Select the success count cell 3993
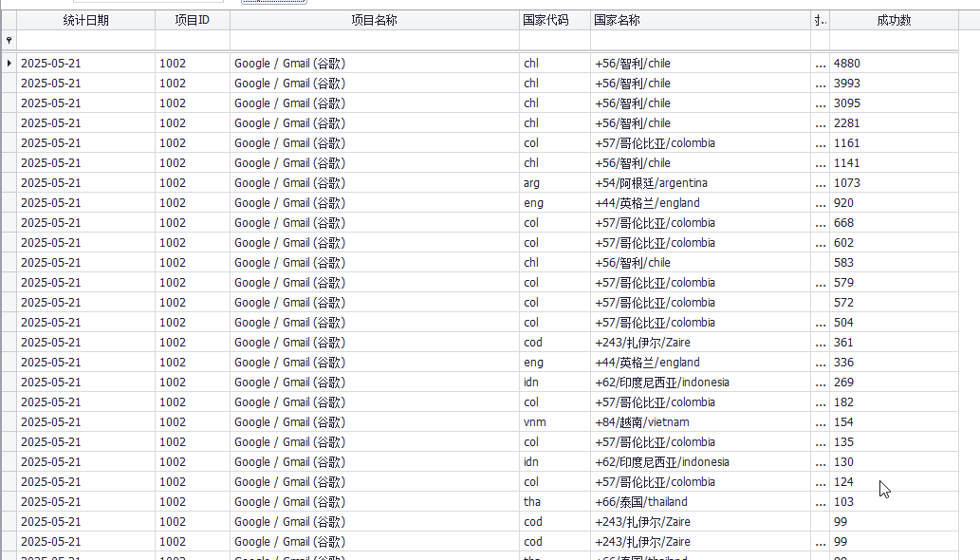The width and height of the screenshot is (980, 560). (894, 84)
